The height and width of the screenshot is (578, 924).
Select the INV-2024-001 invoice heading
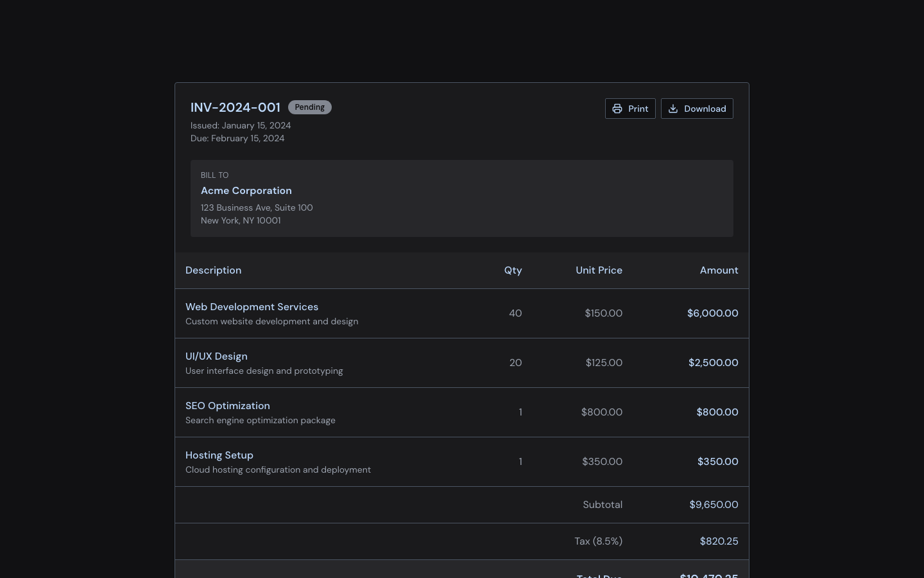[x=235, y=107]
